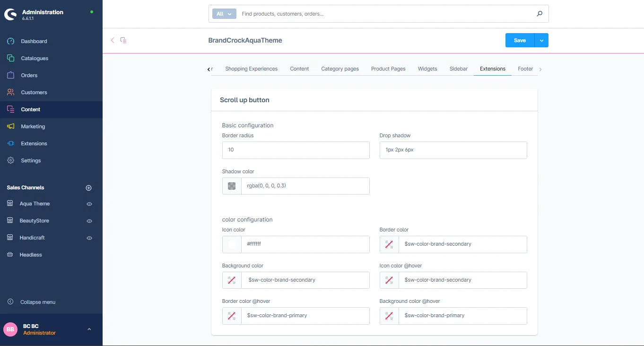Click the theme list icon beside back arrow
Image resolution: width=644 pixels, height=346 pixels.
tap(123, 40)
